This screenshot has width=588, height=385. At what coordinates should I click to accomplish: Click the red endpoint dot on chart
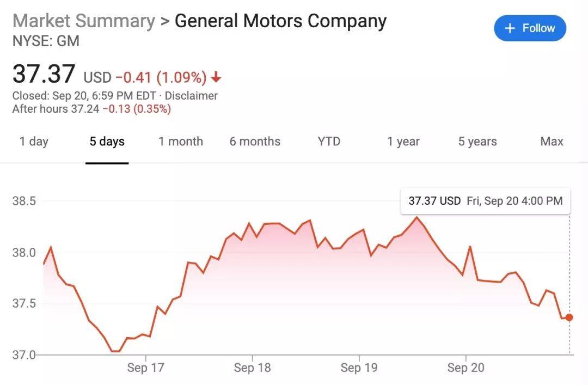[x=569, y=317]
